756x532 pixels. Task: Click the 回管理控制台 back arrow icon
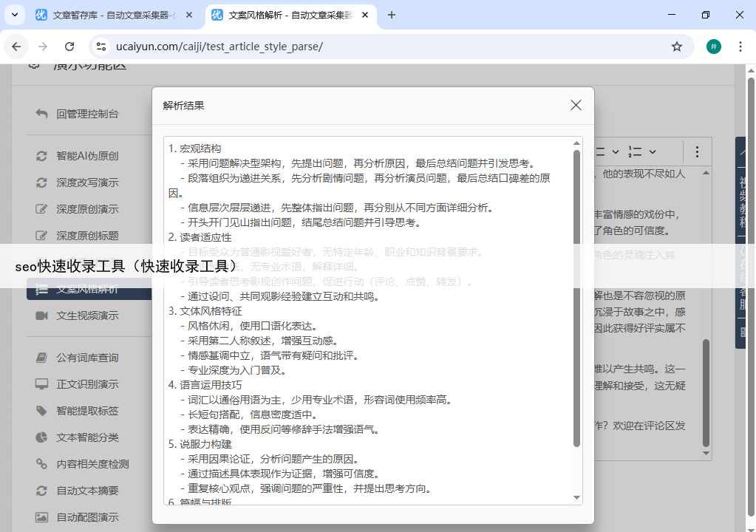coord(42,114)
